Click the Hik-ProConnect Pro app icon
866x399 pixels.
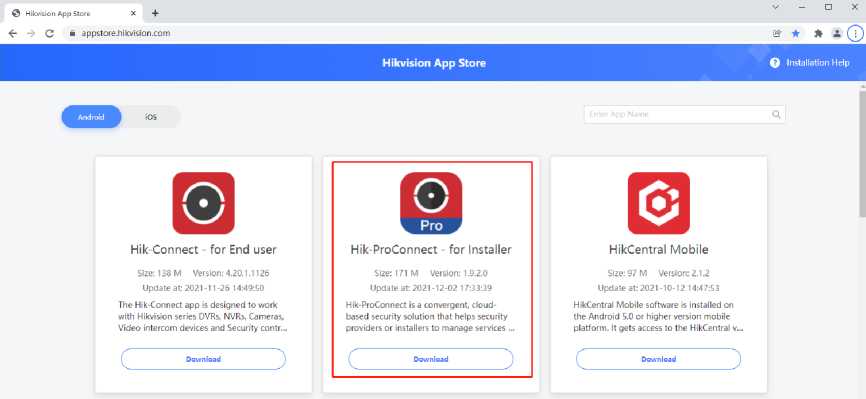(431, 203)
